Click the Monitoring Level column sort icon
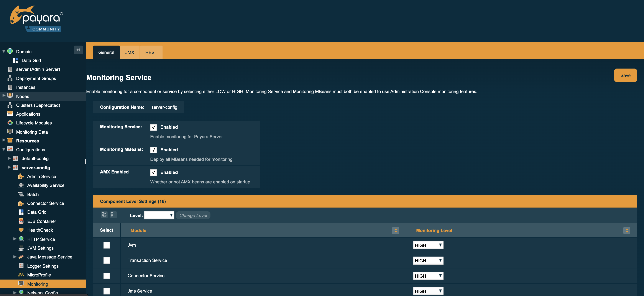644x296 pixels. (627, 230)
